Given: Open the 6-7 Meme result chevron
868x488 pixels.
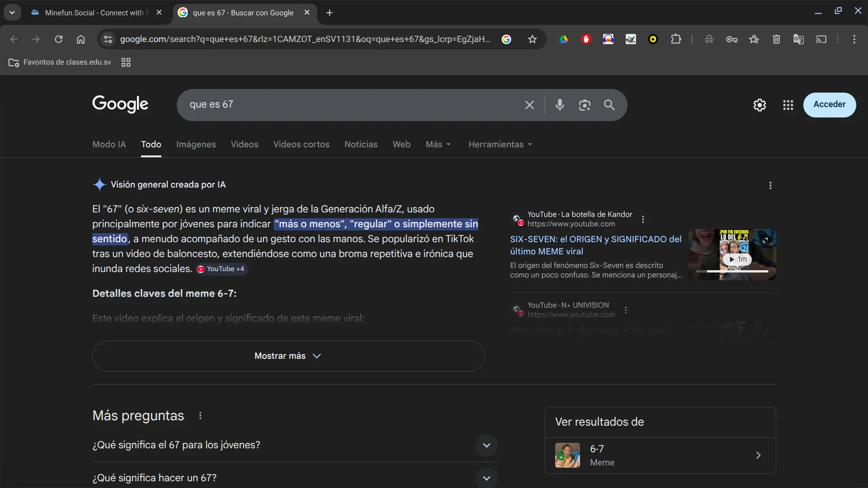Looking at the screenshot, I should click(758, 455).
